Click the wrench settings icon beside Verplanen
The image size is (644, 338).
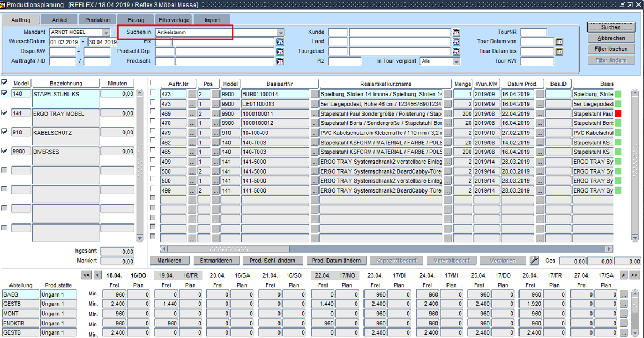(534, 261)
